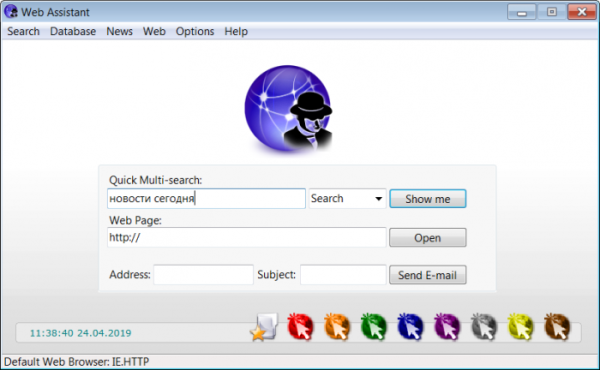Click the favorites star document icon
Image resolution: width=600 pixels, height=370 pixels.
point(264,327)
